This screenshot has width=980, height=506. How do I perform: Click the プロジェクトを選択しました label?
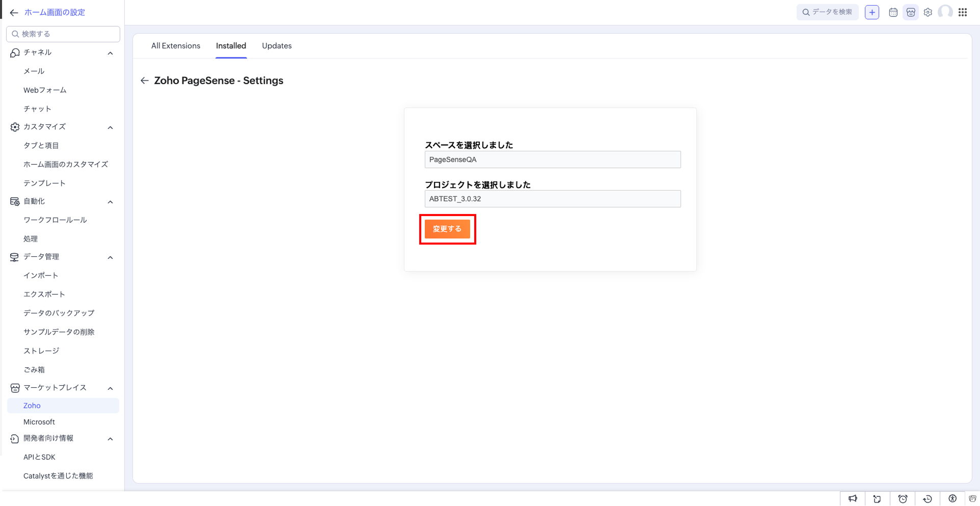[x=478, y=185]
